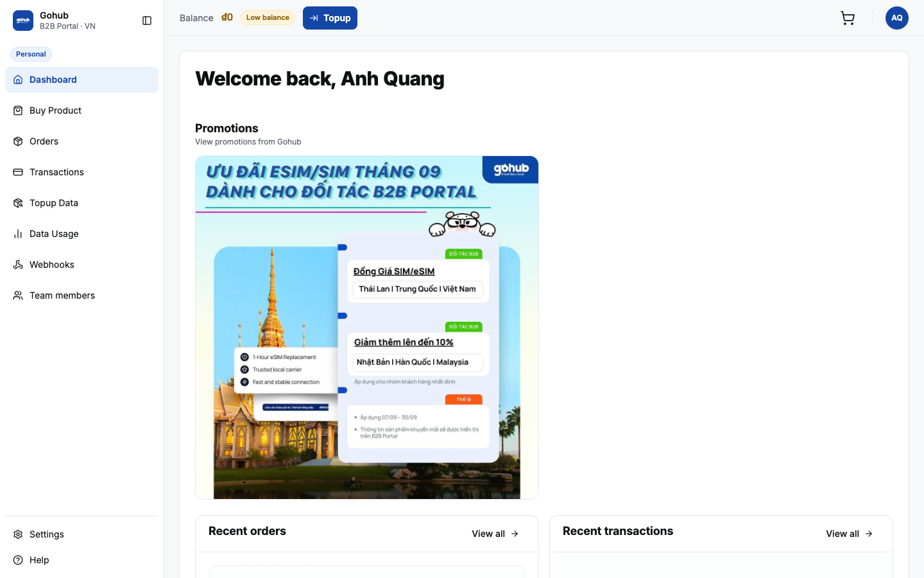Viewport: 924px width, 578px height.
Task: Click the Team members people icon
Action: point(18,295)
